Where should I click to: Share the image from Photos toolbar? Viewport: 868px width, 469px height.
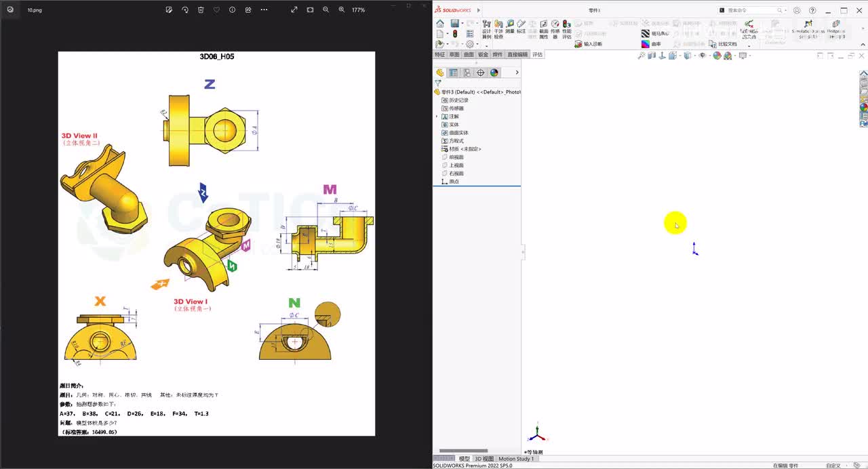pyautogui.click(x=248, y=9)
